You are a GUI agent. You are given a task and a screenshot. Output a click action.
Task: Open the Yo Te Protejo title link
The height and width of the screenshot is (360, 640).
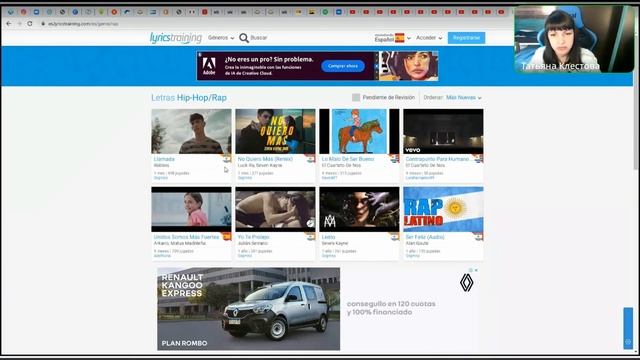(253, 237)
